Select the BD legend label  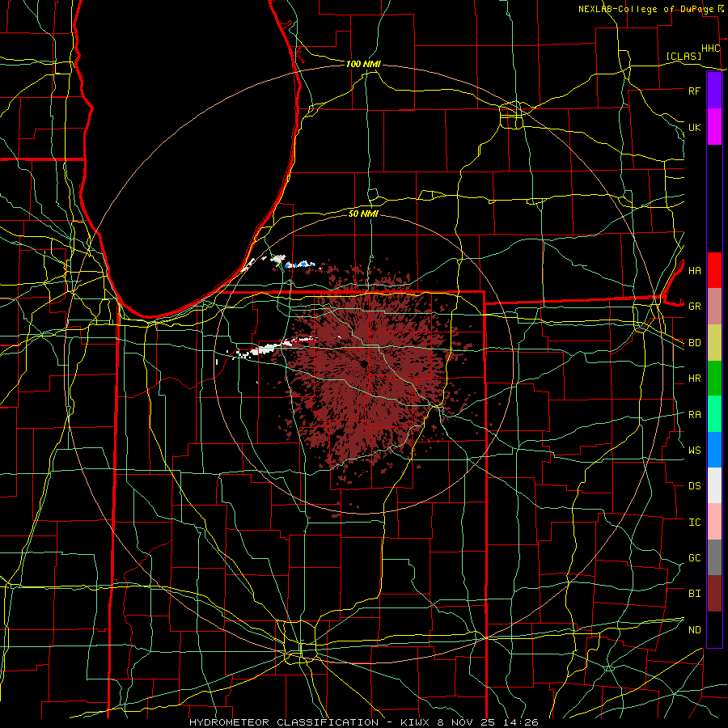[694, 343]
